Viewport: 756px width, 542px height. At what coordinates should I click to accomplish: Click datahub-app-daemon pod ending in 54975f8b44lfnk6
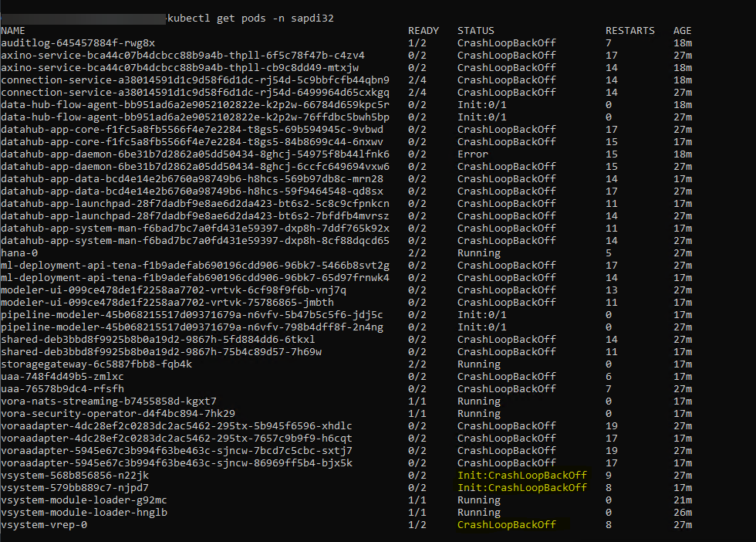coord(195,154)
